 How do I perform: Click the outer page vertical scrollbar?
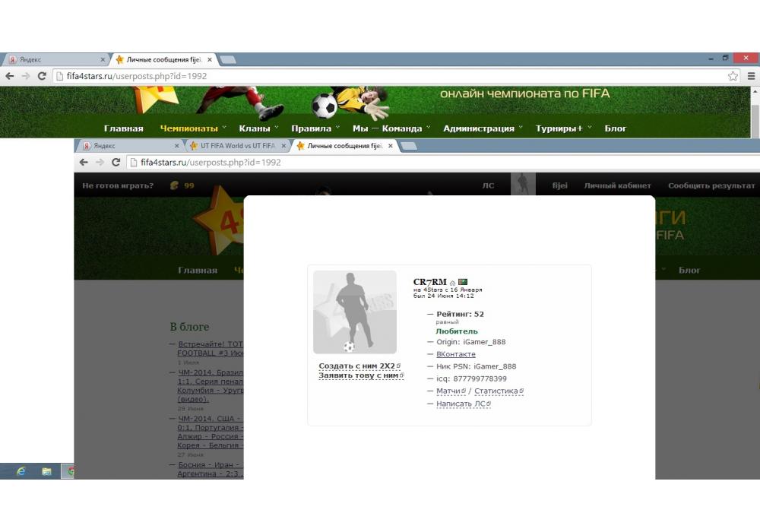click(x=755, y=121)
